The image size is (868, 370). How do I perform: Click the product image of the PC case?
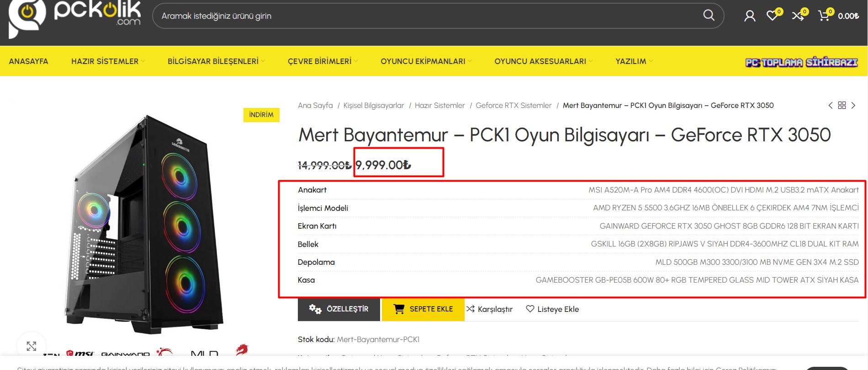tap(145, 224)
